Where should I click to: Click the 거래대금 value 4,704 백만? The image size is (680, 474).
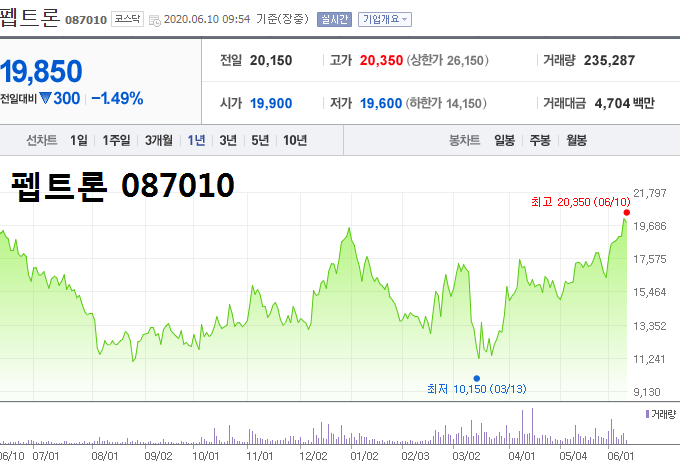624,103
